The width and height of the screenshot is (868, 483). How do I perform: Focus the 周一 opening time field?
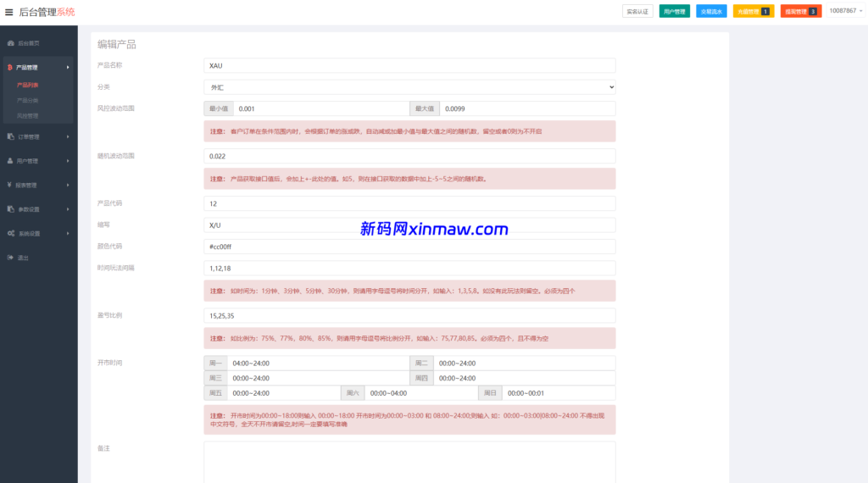coord(319,364)
